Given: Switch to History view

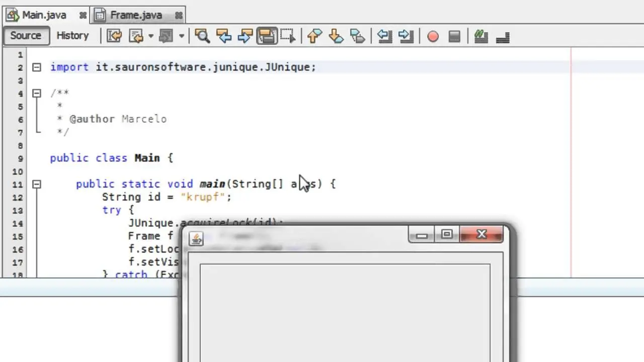Looking at the screenshot, I should (x=72, y=36).
